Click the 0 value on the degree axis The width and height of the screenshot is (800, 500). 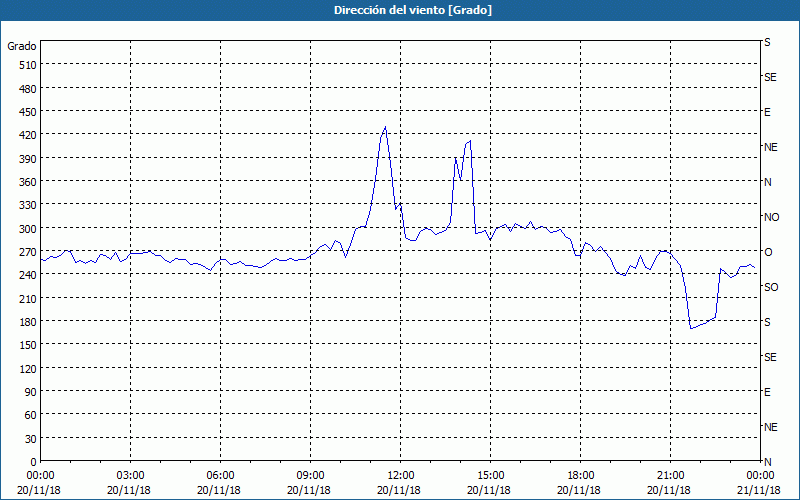[x=34, y=462]
